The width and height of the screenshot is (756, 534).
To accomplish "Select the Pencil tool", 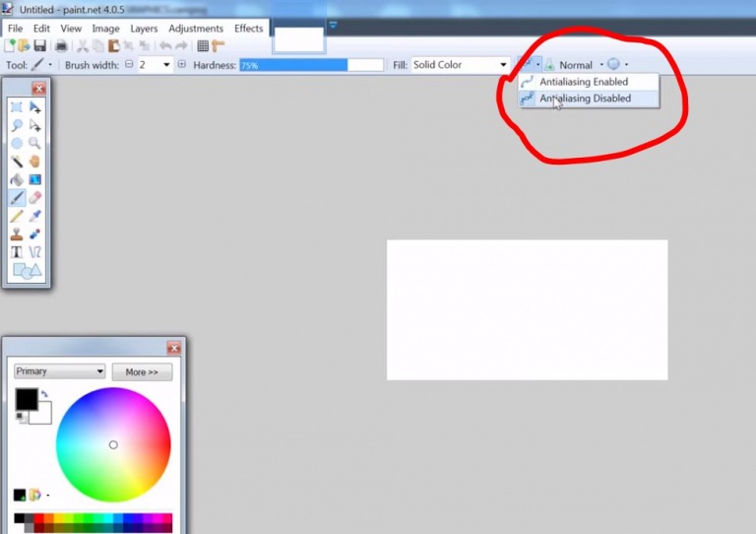I will click(x=17, y=216).
